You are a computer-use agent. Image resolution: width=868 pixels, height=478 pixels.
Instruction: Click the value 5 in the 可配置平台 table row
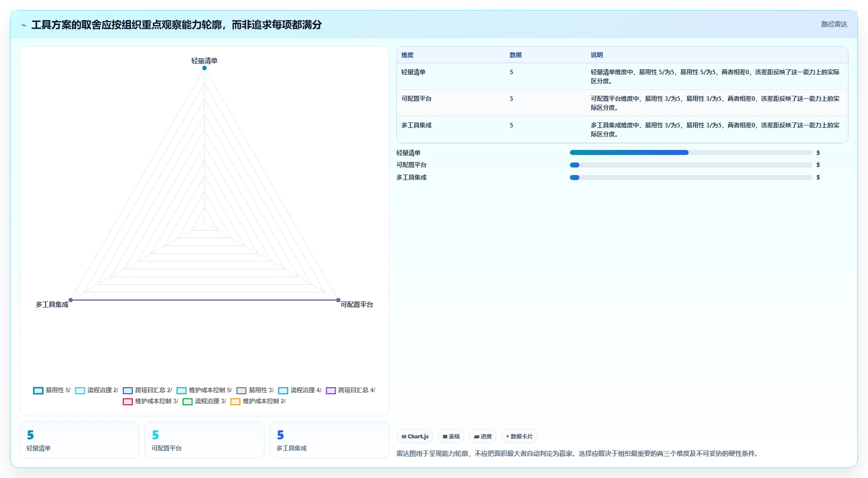(511, 99)
